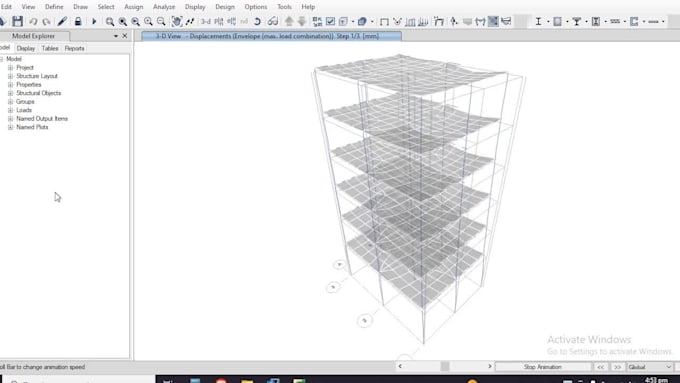Switch to the Reports tab
This screenshot has height=383, width=680.
pyautogui.click(x=75, y=48)
